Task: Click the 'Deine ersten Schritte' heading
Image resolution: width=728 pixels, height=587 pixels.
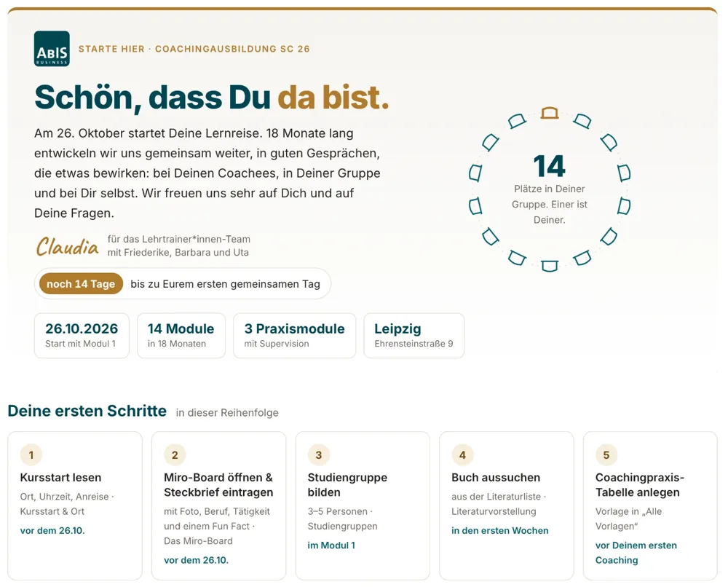Action: tap(87, 411)
